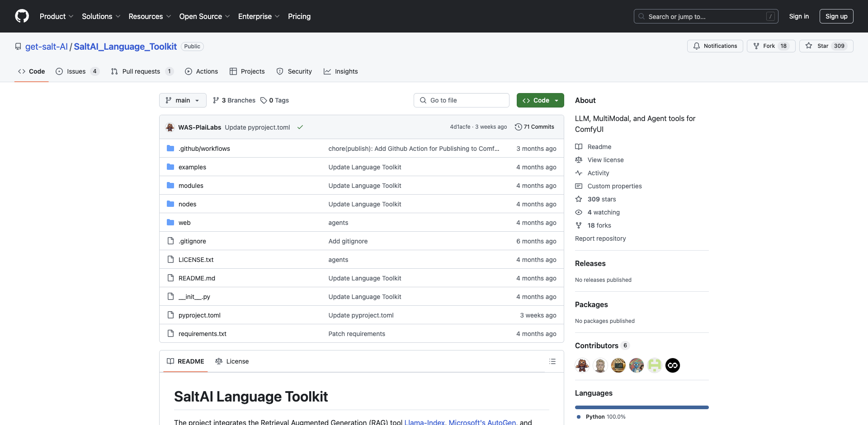Switch to the License tab in readme
The height and width of the screenshot is (425, 868).
coord(232,361)
